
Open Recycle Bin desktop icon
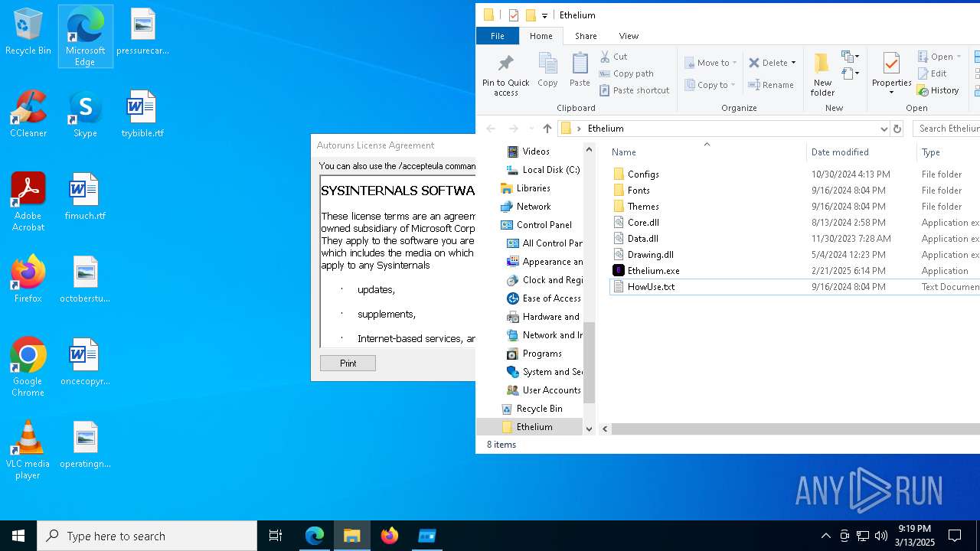click(28, 33)
